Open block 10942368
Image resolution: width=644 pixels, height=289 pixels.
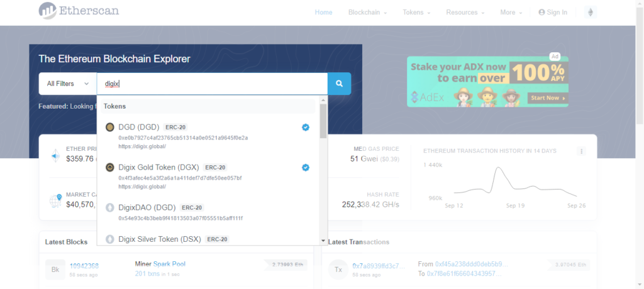[84, 266]
